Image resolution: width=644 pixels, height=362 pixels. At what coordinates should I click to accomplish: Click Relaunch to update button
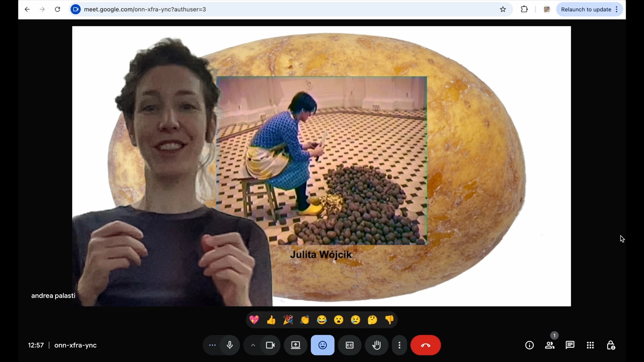coord(586,9)
